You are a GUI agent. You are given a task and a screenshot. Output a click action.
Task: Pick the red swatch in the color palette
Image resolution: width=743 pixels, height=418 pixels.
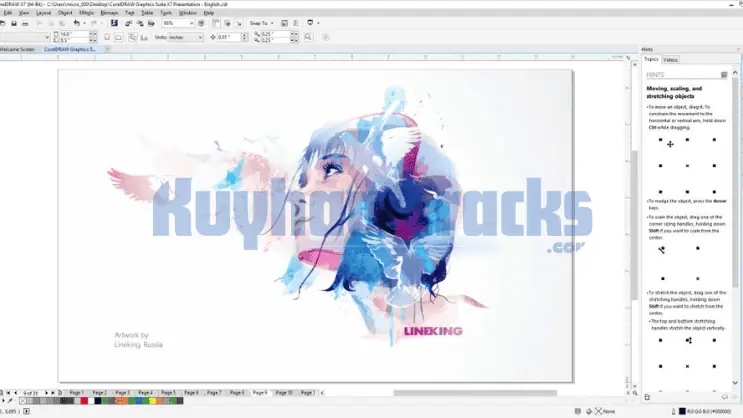coord(84,402)
